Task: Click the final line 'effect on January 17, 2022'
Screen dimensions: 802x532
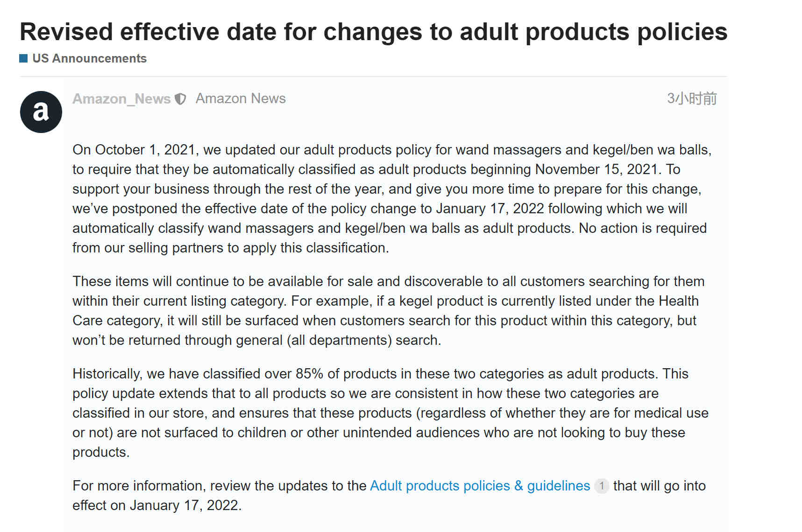Action: pos(157,505)
